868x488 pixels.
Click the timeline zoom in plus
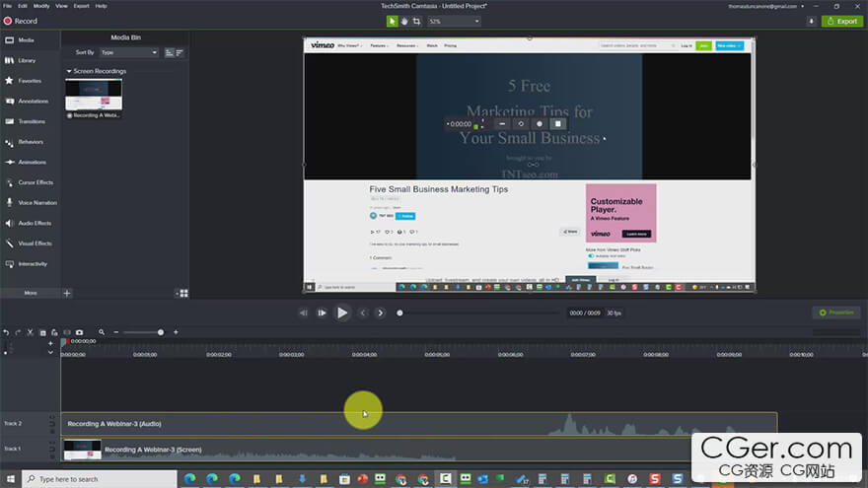pyautogui.click(x=176, y=332)
